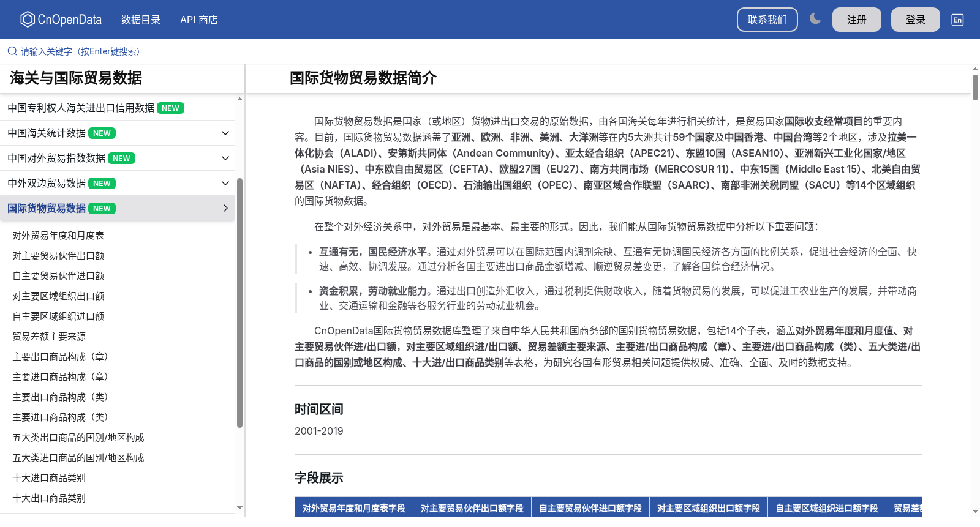Click the search magnifier icon
This screenshot has width=980, height=527.
(12, 51)
